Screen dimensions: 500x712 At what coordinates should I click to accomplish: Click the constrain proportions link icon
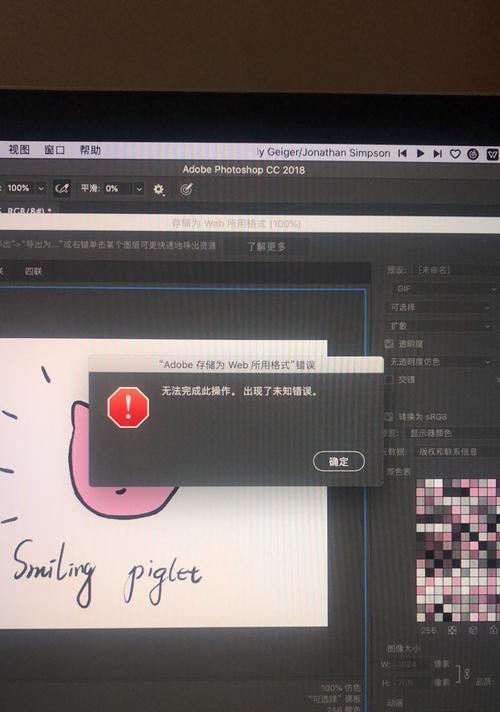(467, 673)
